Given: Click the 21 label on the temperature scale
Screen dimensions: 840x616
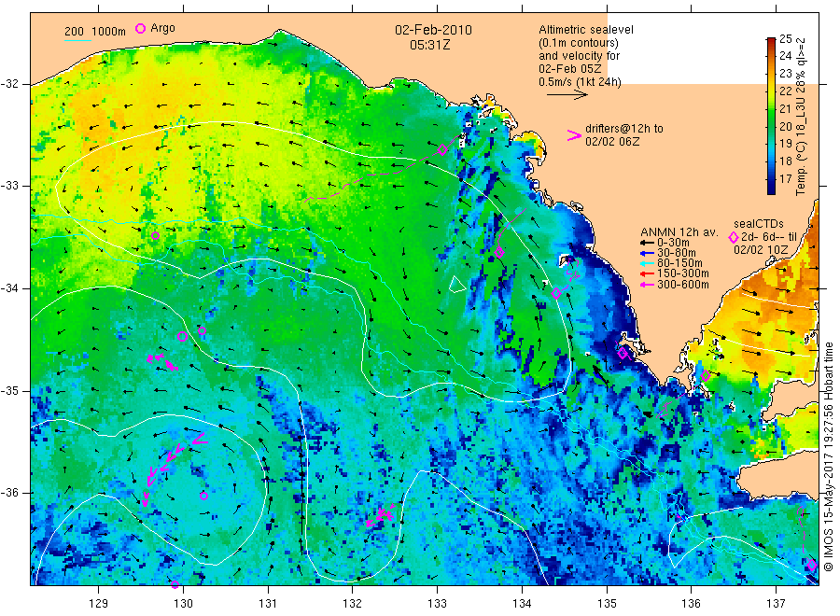Looking at the screenshot, I should tap(785, 109).
